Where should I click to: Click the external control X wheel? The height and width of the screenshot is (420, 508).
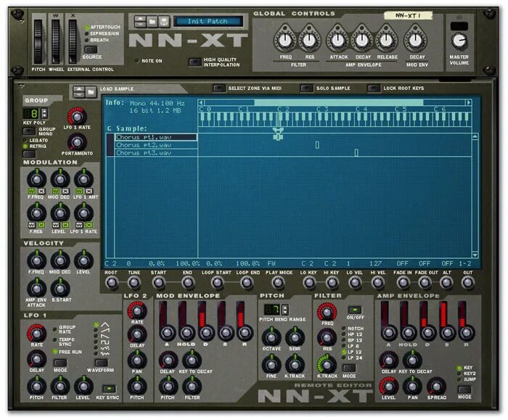[73, 42]
